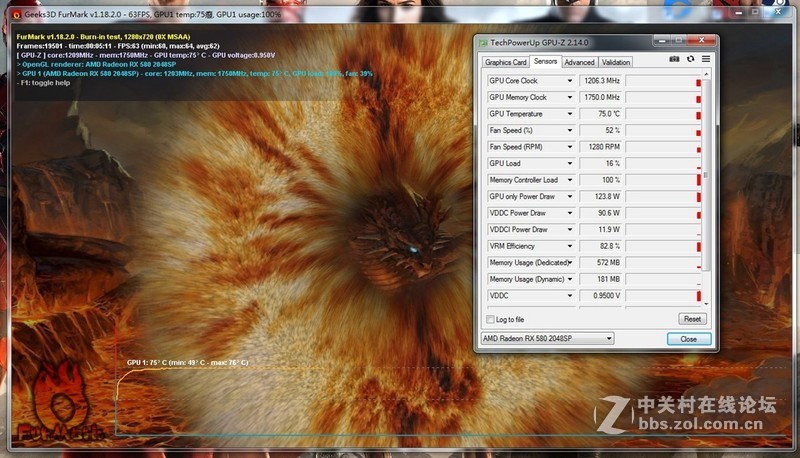Viewport: 800px width, 458px height.
Task: Click the F1: toggle help text in FurMark
Action: pos(43,83)
